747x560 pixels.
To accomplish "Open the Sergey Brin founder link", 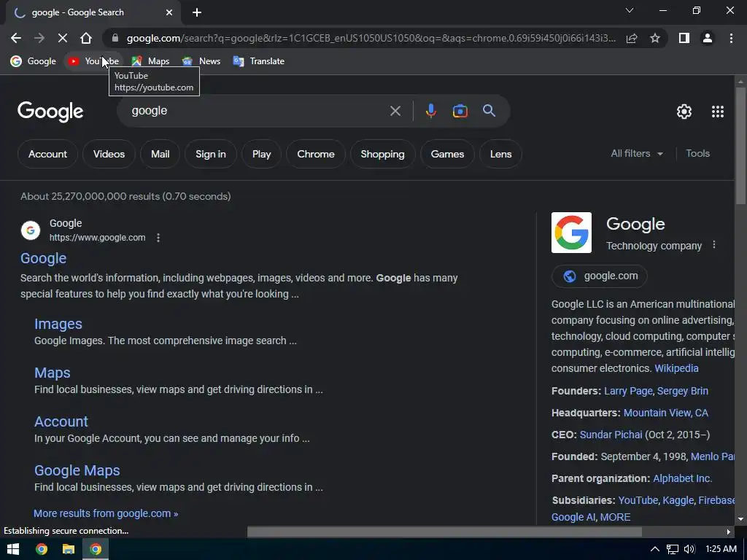I will click(x=683, y=391).
